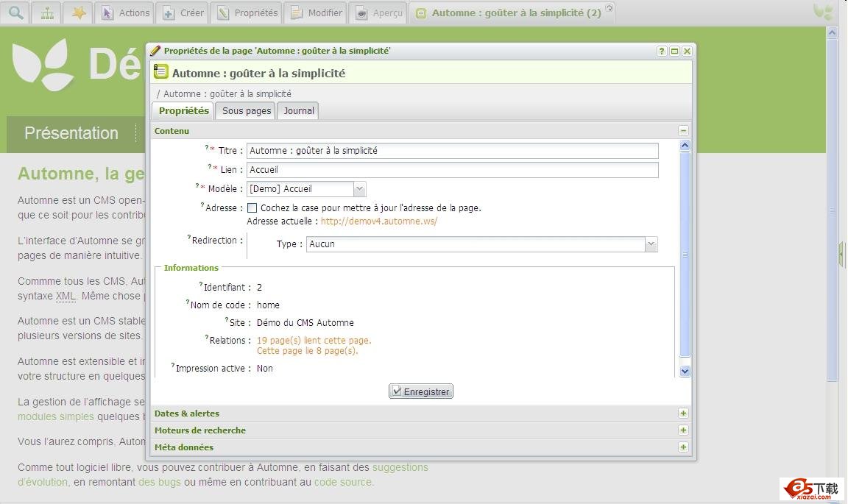848x504 pixels.
Task: Click the 'modules simples' link in background page
Action: [x=56, y=416]
